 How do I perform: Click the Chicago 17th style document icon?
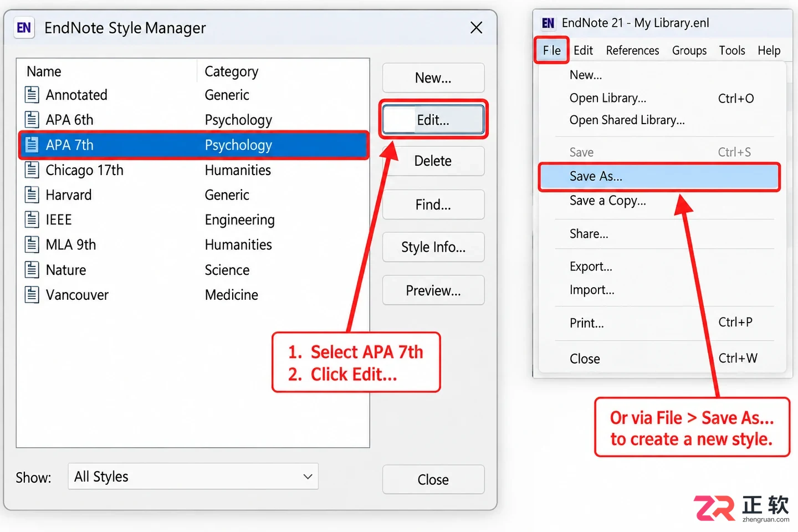32,170
